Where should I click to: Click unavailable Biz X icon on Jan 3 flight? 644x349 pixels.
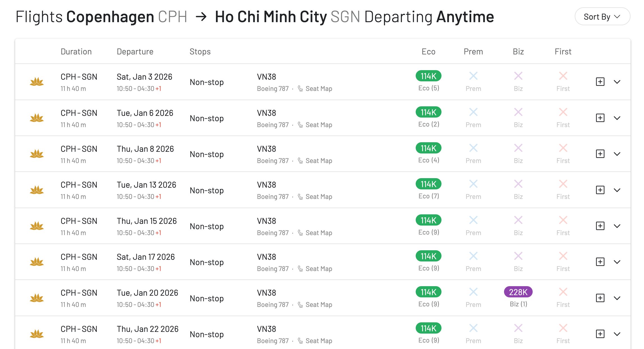(518, 76)
